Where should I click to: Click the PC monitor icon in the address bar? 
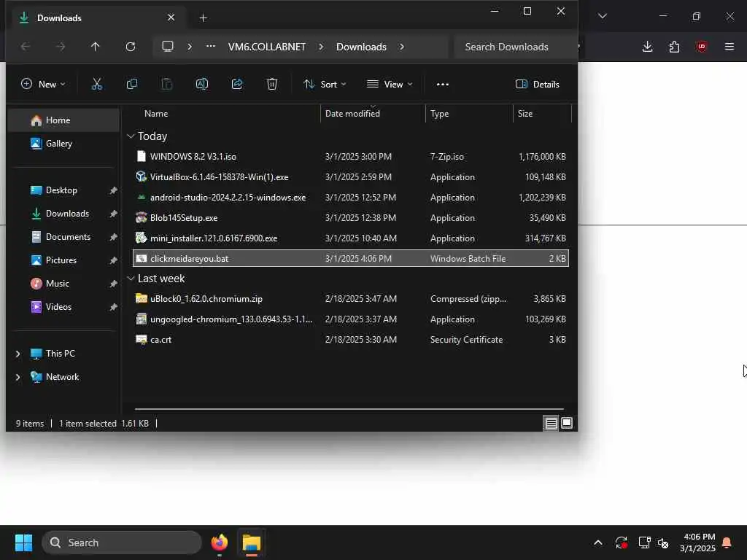tap(168, 46)
